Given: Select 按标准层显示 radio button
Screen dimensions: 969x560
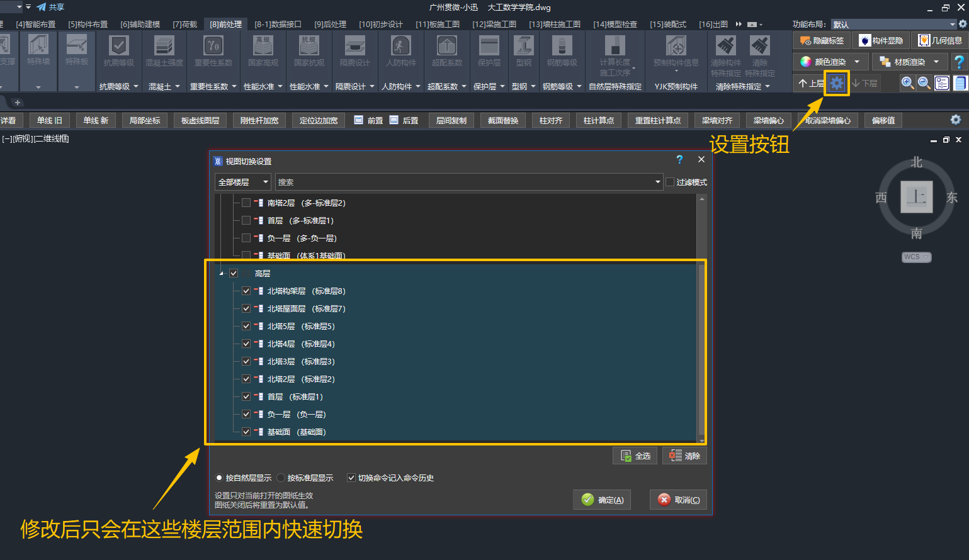Looking at the screenshot, I should (281, 478).
